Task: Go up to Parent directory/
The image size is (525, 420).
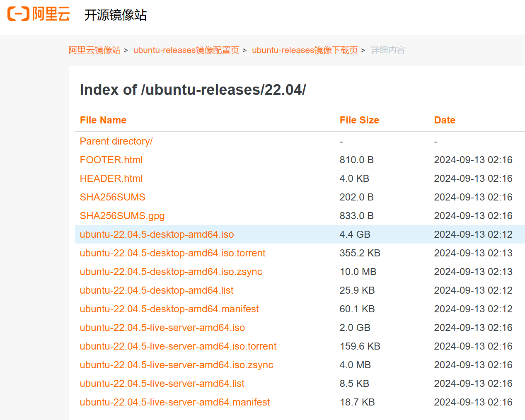Action: point(116,141)
